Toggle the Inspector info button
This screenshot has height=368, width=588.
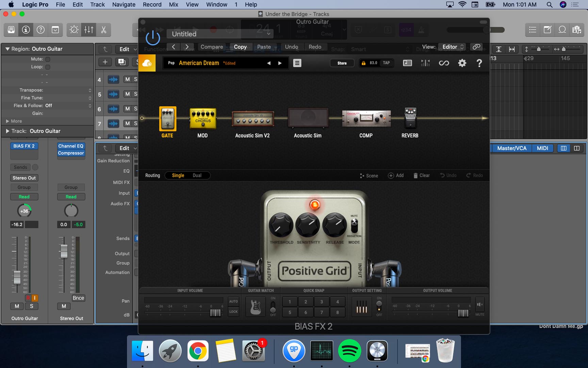point(26,30)
